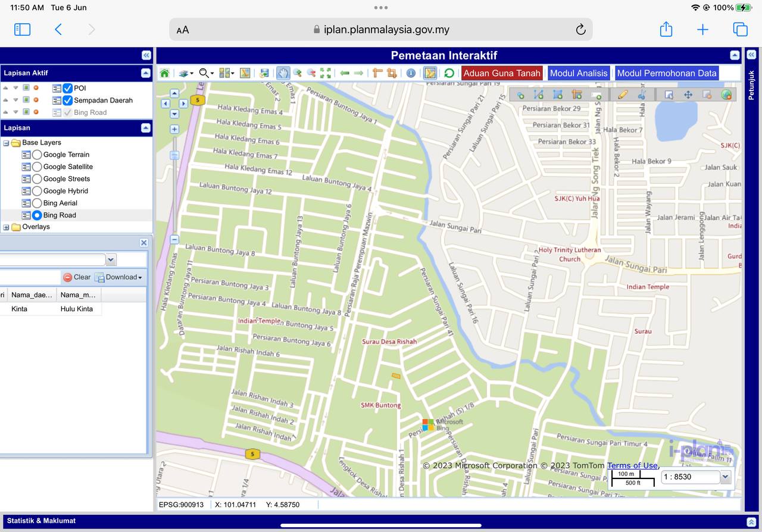Open the Aduan Guna Tanah module
Screen dimensions: 762x532
point(502,73)
